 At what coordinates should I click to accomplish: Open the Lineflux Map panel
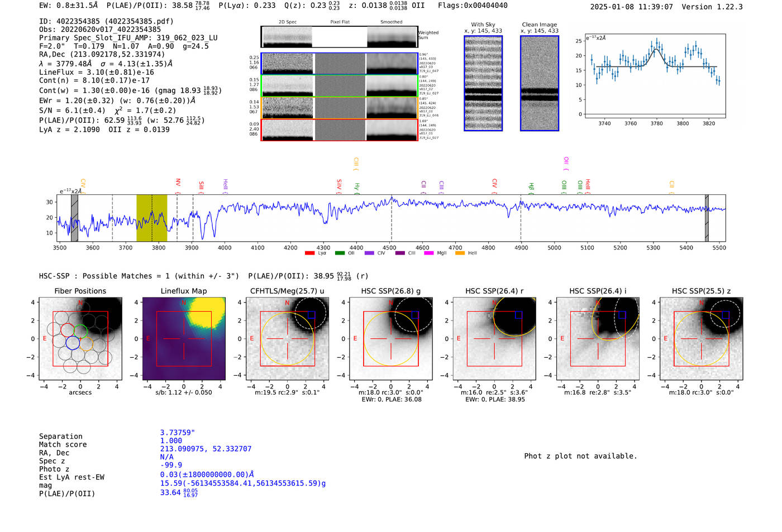click(184, 338)
